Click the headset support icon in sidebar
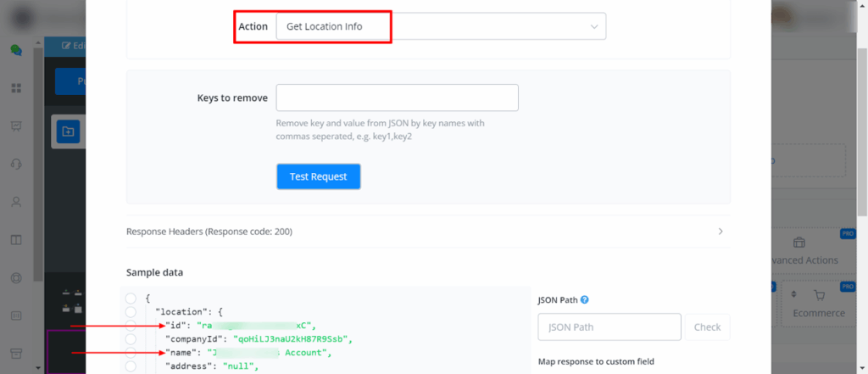868x374 pixels. [15, 164]
